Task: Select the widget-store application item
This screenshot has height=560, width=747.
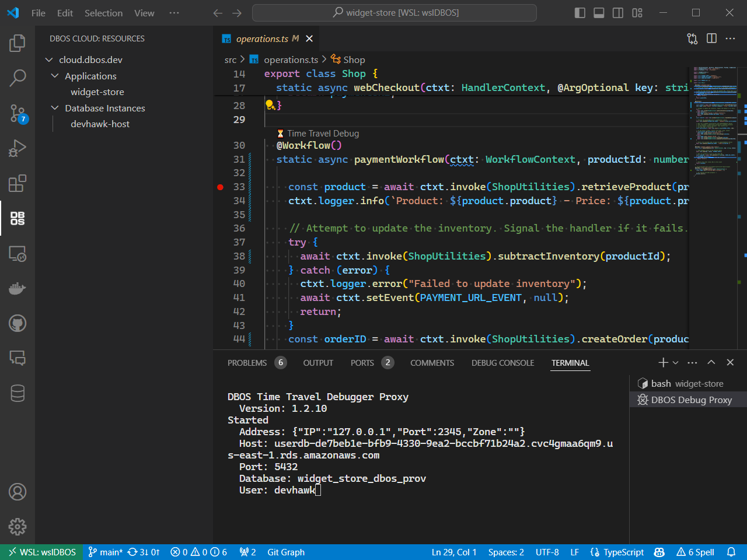Action: tap(97, 92)
